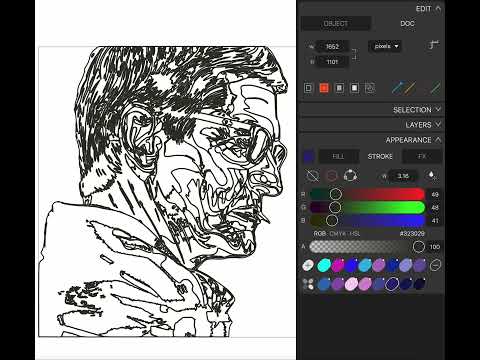
Task: Select the no-paint crossed-out oval icon
Action: pos(312,176)
